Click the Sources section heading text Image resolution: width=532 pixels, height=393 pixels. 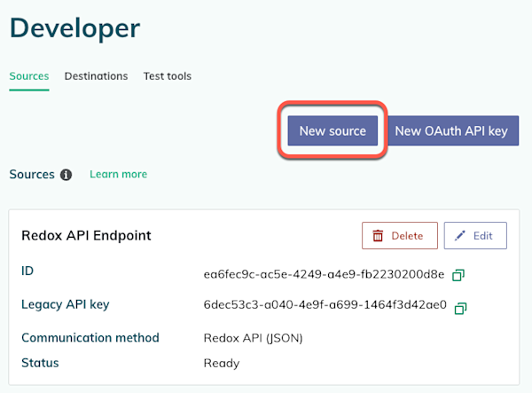(x=32, y=174)
